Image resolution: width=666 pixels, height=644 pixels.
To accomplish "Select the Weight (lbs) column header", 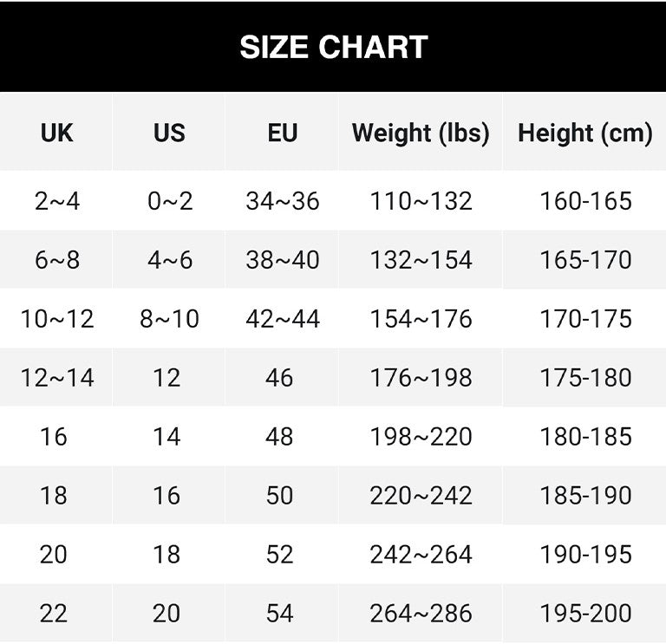I will pos(421,133).
